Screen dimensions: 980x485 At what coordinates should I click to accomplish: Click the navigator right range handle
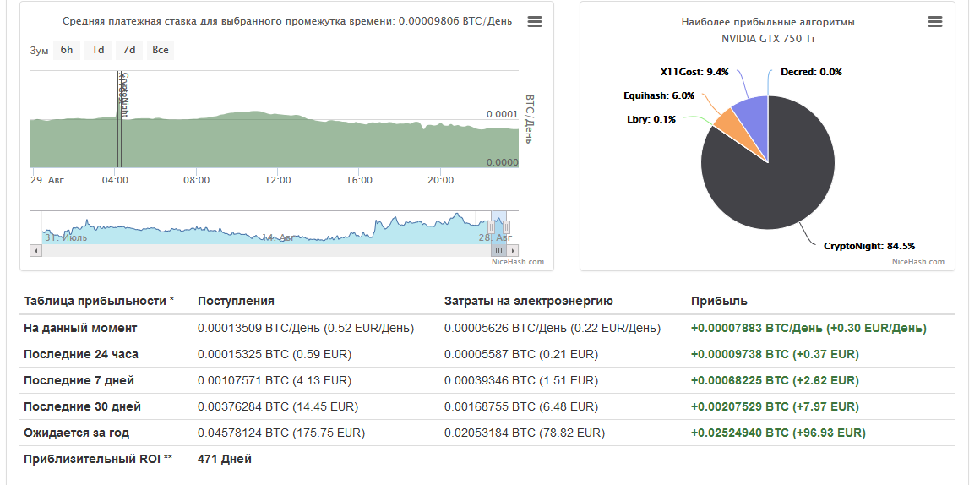pos(507,226)
